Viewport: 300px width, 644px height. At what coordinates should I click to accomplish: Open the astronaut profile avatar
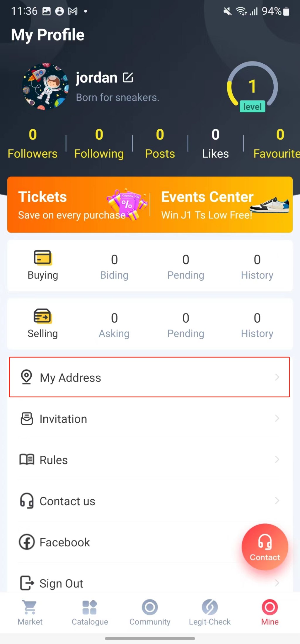[x=45, y=87]
